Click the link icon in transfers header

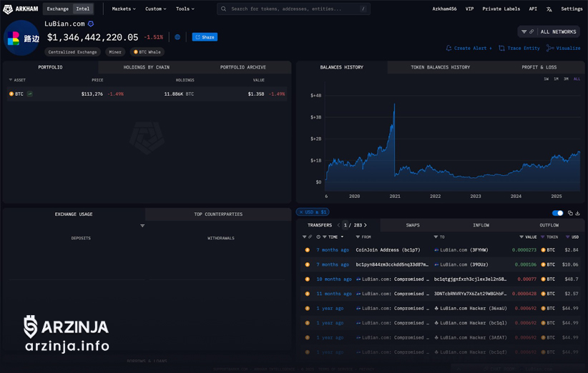(310, 237)
